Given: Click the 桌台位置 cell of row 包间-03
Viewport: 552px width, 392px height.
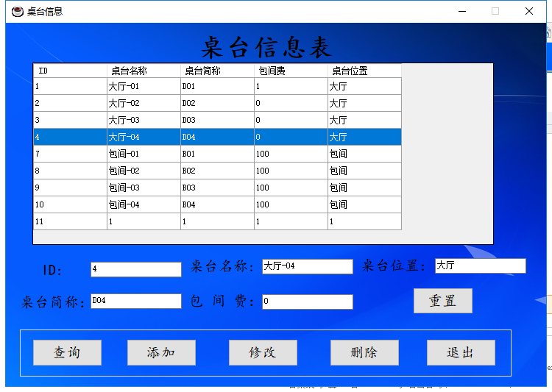Looking at the screenshot, I should pos(364,188).
